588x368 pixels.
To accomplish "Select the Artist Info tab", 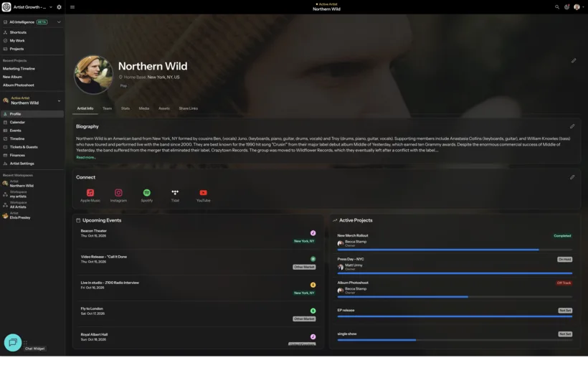I will point(85,108).
